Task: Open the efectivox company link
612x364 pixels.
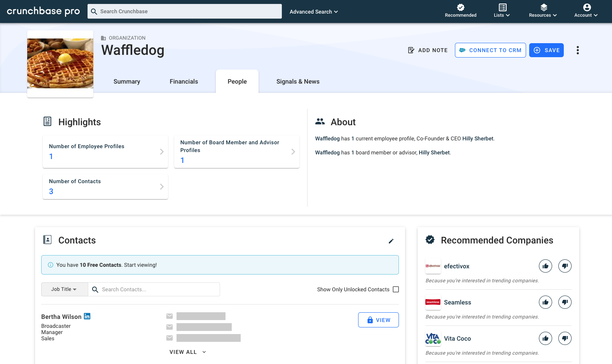Action: (457, 266)
